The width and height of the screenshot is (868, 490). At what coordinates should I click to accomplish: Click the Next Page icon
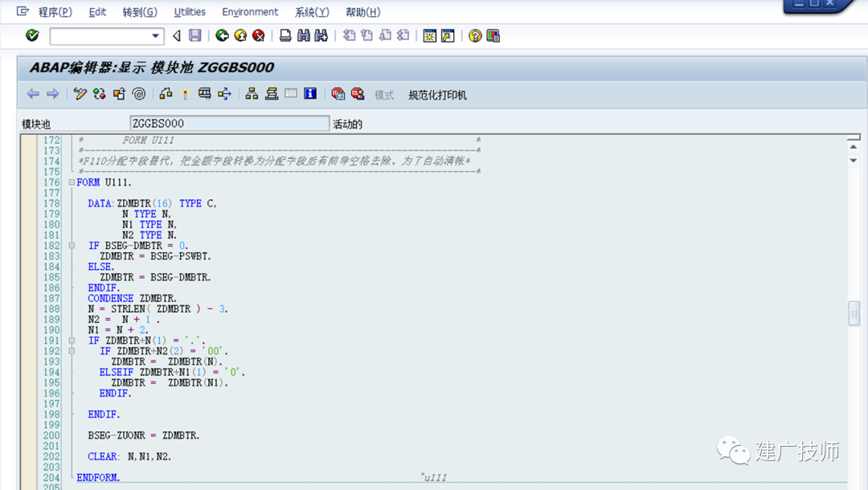[385, 36]
